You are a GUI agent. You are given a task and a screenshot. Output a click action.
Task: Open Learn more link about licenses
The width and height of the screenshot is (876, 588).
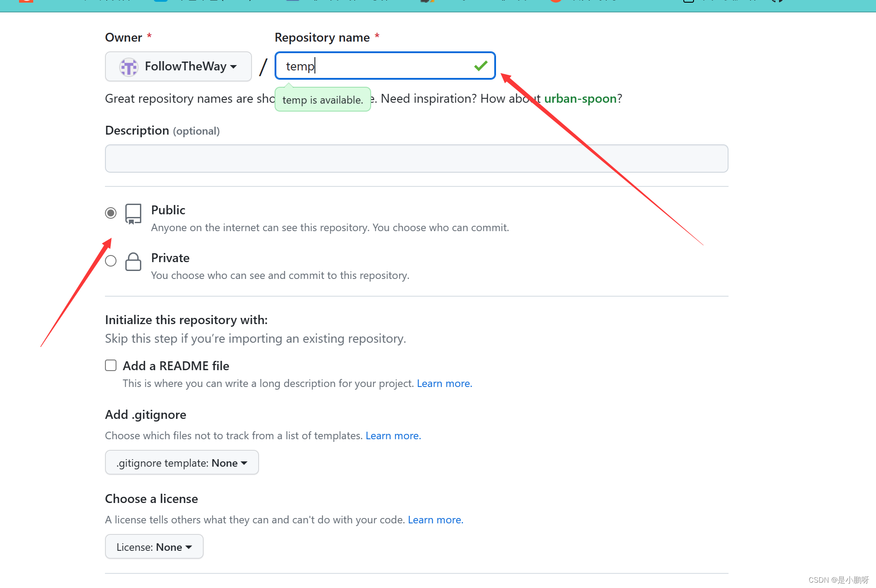point(435,520)
